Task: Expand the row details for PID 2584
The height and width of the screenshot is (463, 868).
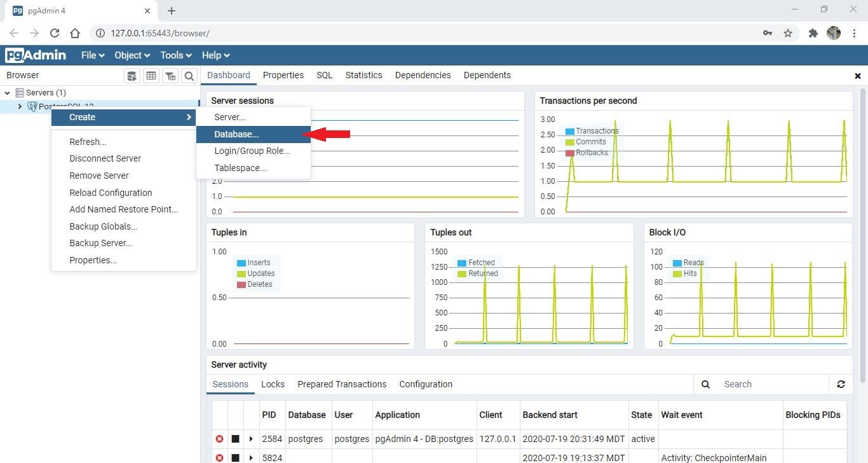Action: click(251, 439)
